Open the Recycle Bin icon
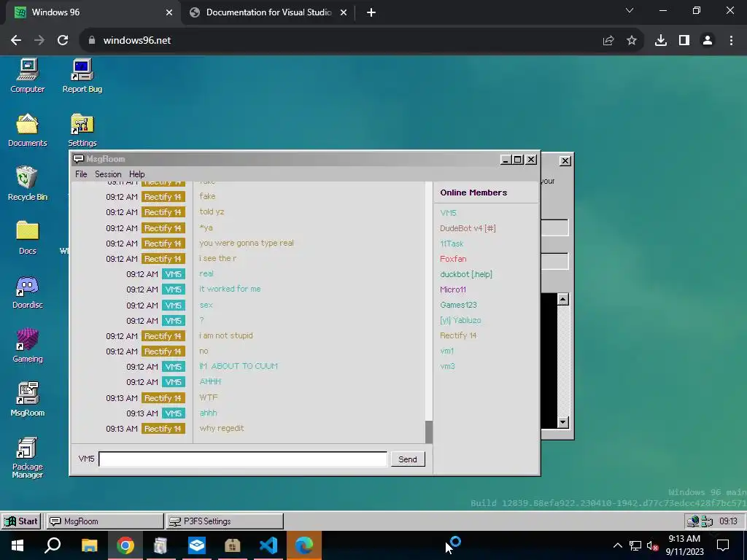 click(28, 184)
